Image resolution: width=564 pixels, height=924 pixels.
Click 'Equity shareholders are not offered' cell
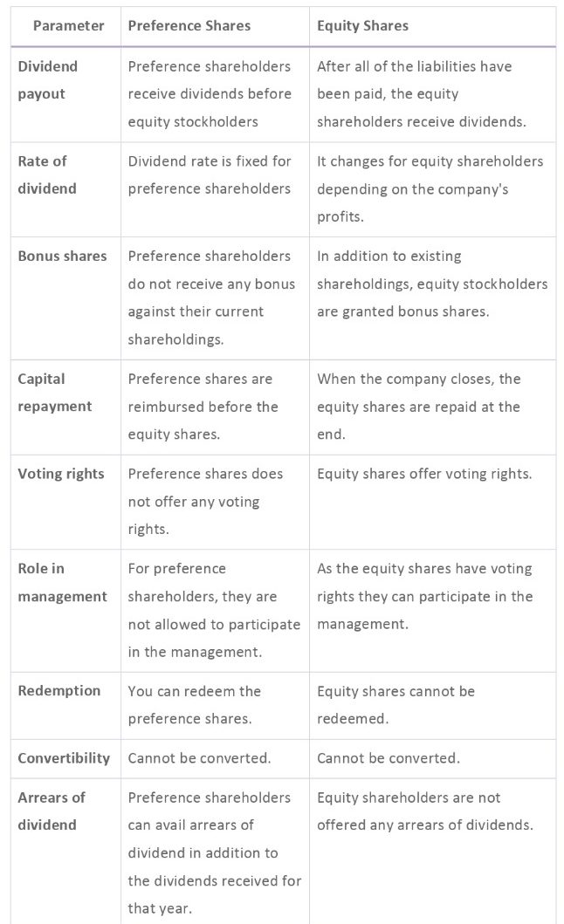424,811
